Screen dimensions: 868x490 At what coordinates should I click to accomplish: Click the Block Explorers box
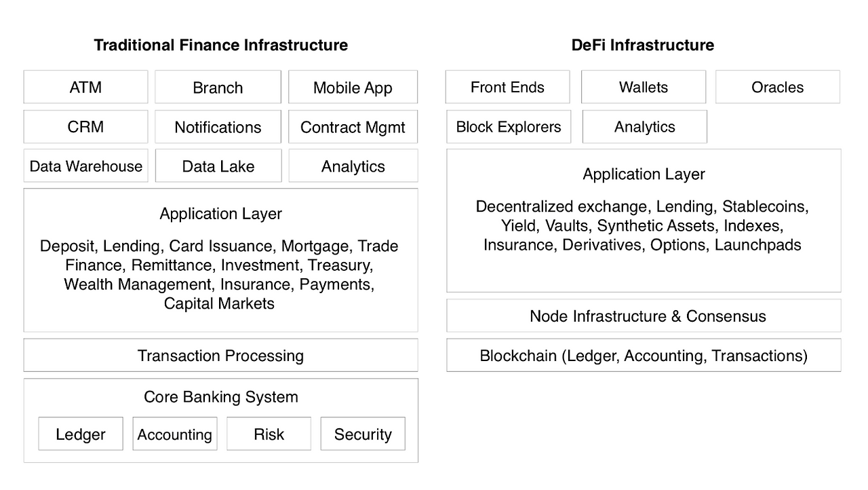point(509,127)
